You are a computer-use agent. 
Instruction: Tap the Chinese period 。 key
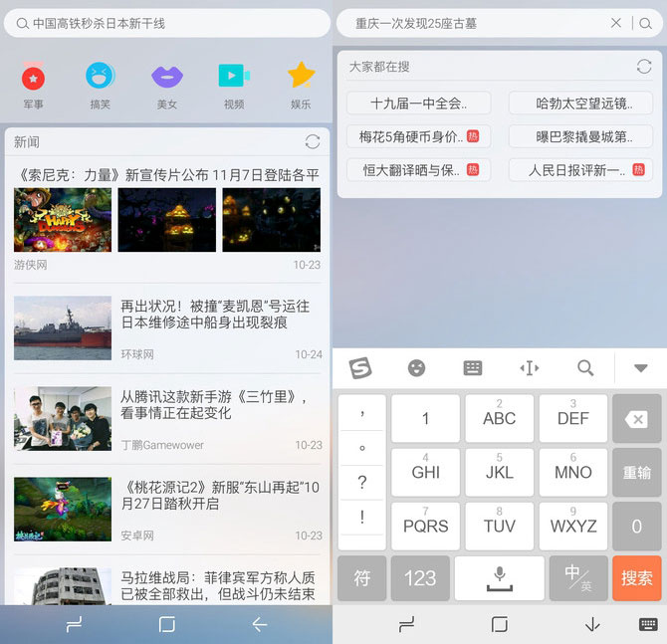click(x=362, y=448)
